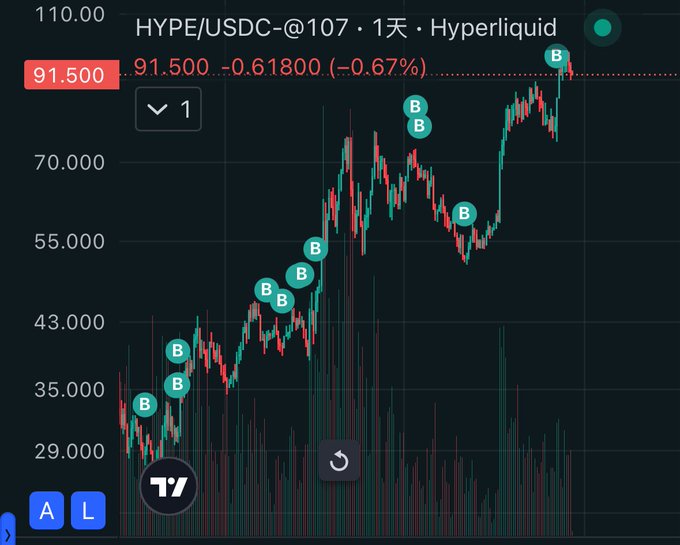Reset the chart view with the undo arrow
The image size is (680, 545).
[339, 460]
